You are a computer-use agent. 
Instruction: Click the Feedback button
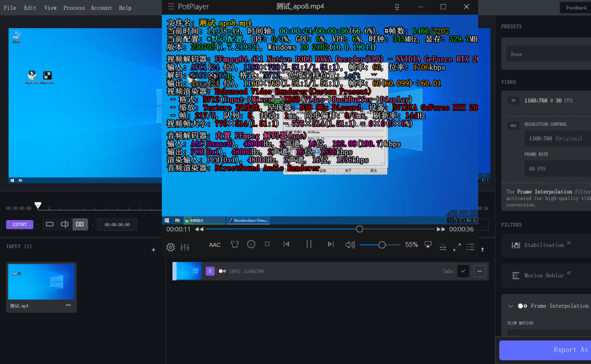tap(576, 7)
